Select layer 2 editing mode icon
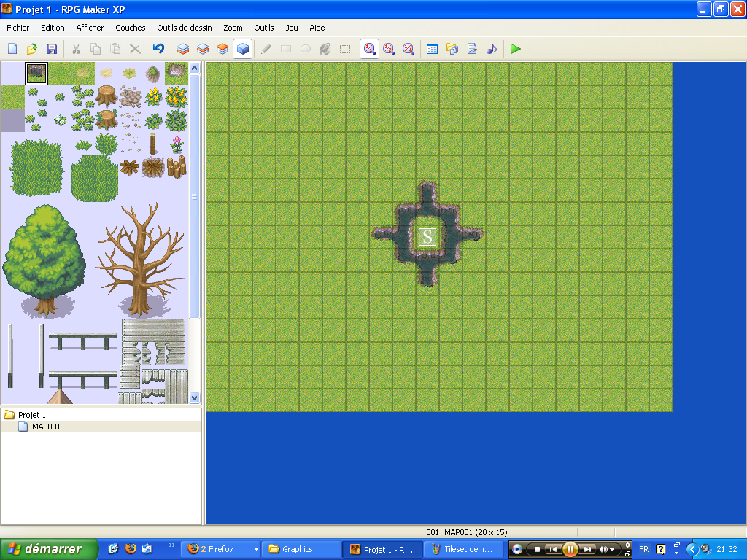Image resolution: width=747 pixels, height=560 pixels. coord(203,49)
